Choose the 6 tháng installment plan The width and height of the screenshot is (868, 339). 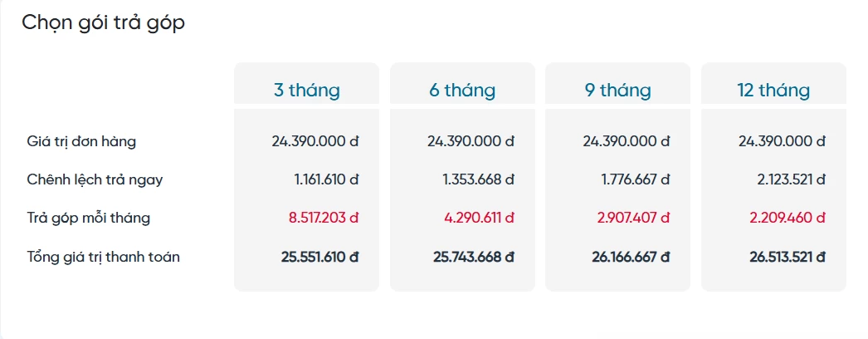pyautogui.click(x=462, y=90)
